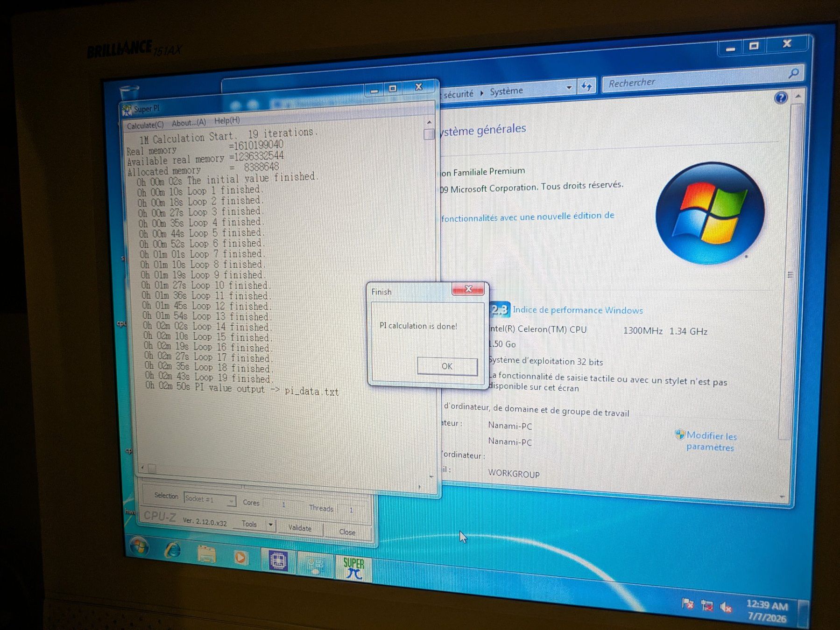
Task: Click the Close button in CPU-Z
Action: point(347,532)
